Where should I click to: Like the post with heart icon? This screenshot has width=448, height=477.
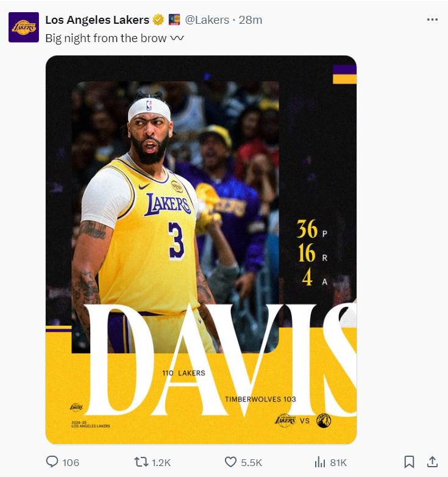230,462
